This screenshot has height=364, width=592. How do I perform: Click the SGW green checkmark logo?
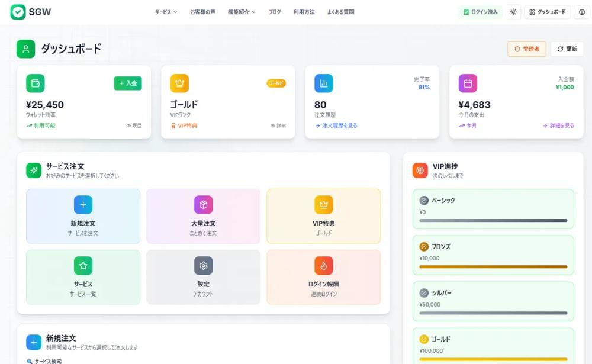pyautogui.click(x=18, y=12)
